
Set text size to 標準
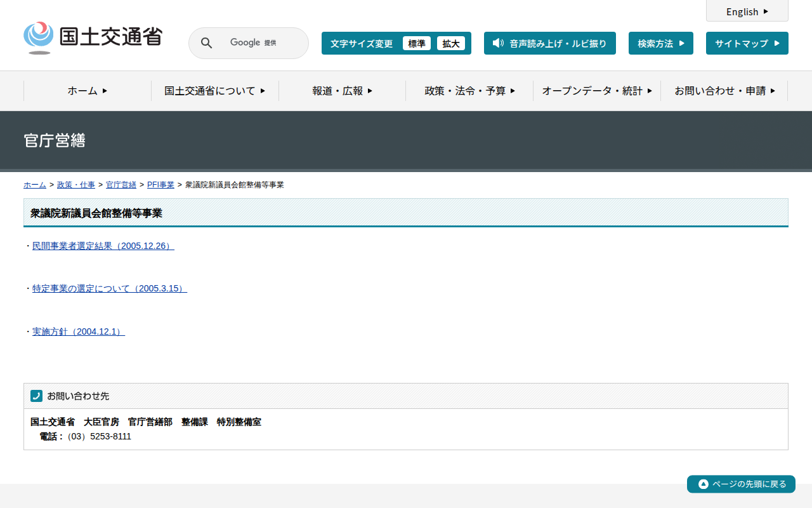point(416,43)
